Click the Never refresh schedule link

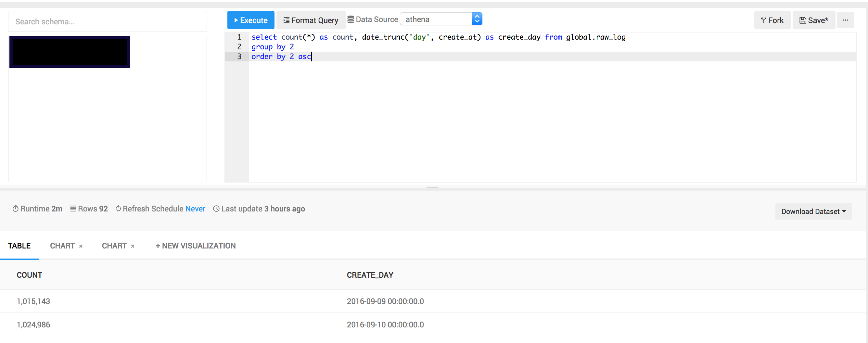195,209
